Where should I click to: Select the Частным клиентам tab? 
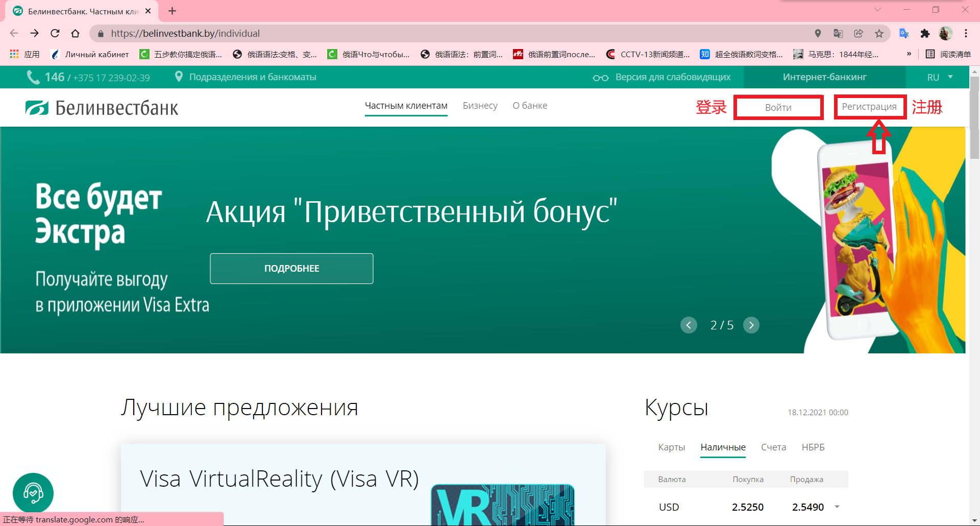point(406,106)
